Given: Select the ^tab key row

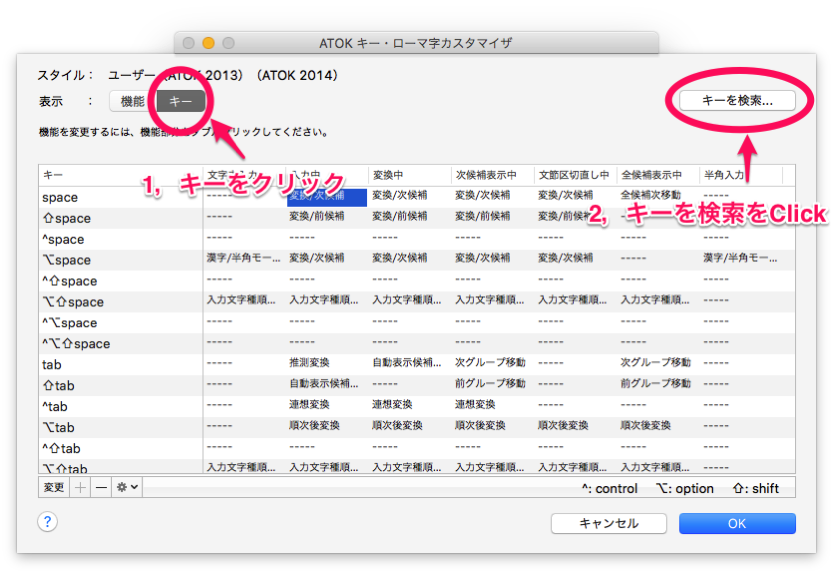Looking at the screenshot, I should [x=417, y=406].
